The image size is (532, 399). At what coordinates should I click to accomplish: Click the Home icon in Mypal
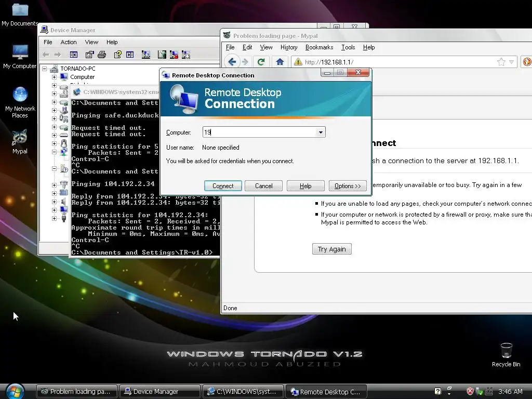pyautogui.click(x=280, y=62)
